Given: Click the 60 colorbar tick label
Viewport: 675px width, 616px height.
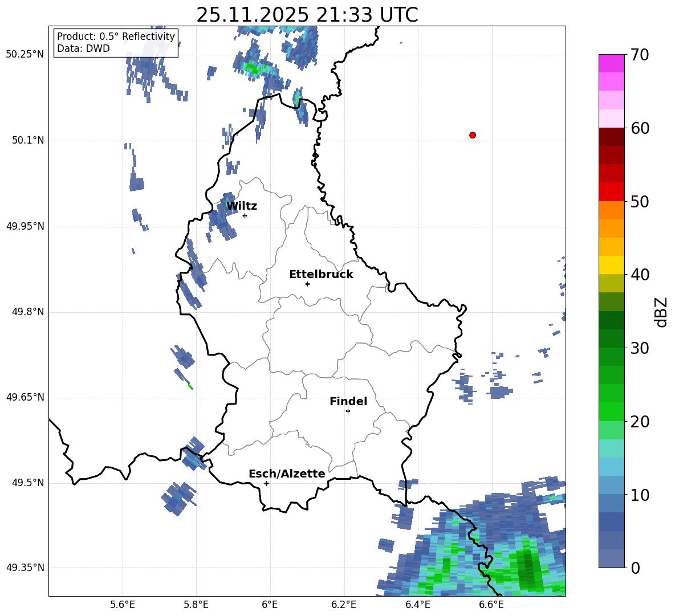Looking at the screenshot, I should click(640, 128).
